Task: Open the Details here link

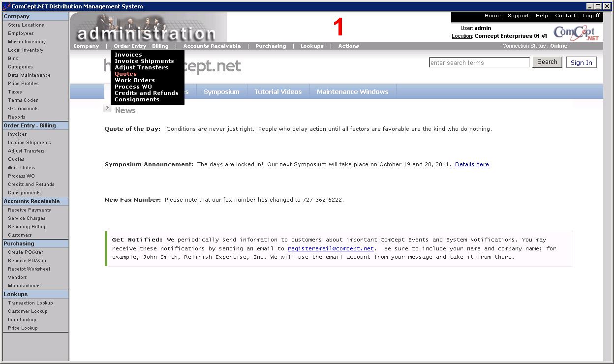Action: tap(471, 164)
